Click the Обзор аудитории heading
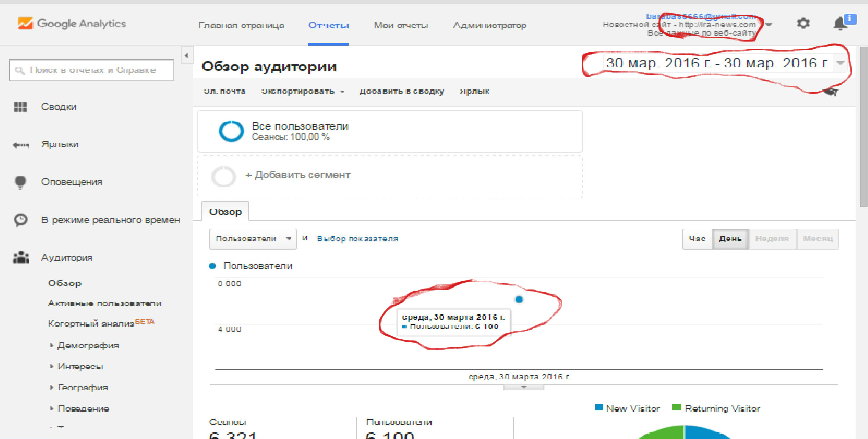Screen dimensions: 868x439 (269, 66)
